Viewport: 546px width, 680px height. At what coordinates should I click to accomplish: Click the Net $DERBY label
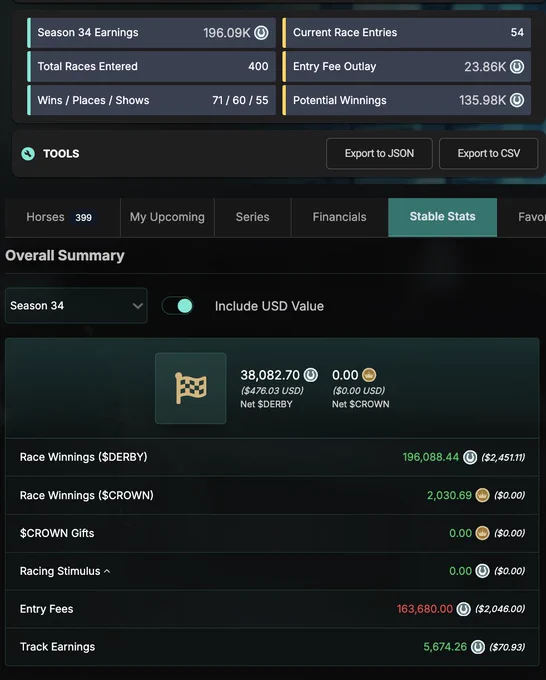click(266, 404)
